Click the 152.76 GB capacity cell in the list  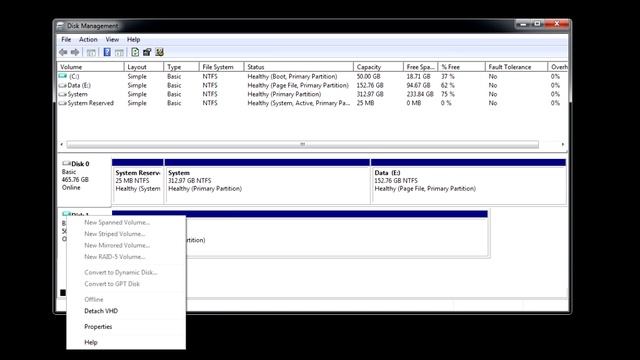(370, 86)
